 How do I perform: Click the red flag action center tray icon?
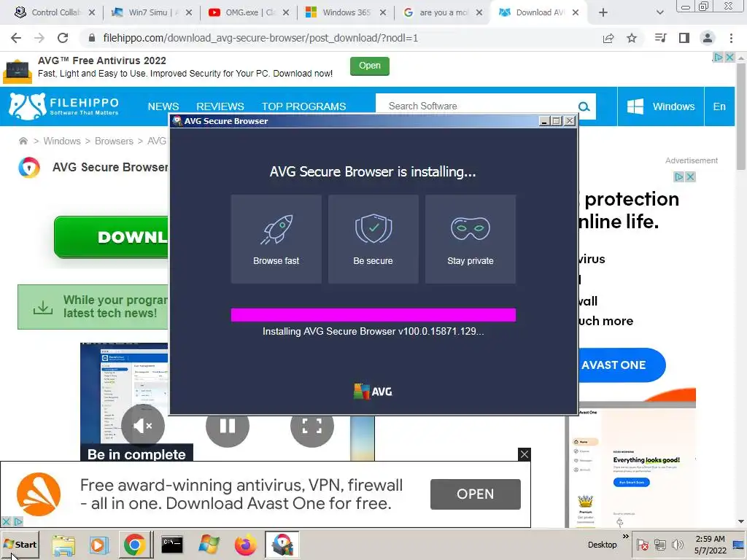click(642, 544)
